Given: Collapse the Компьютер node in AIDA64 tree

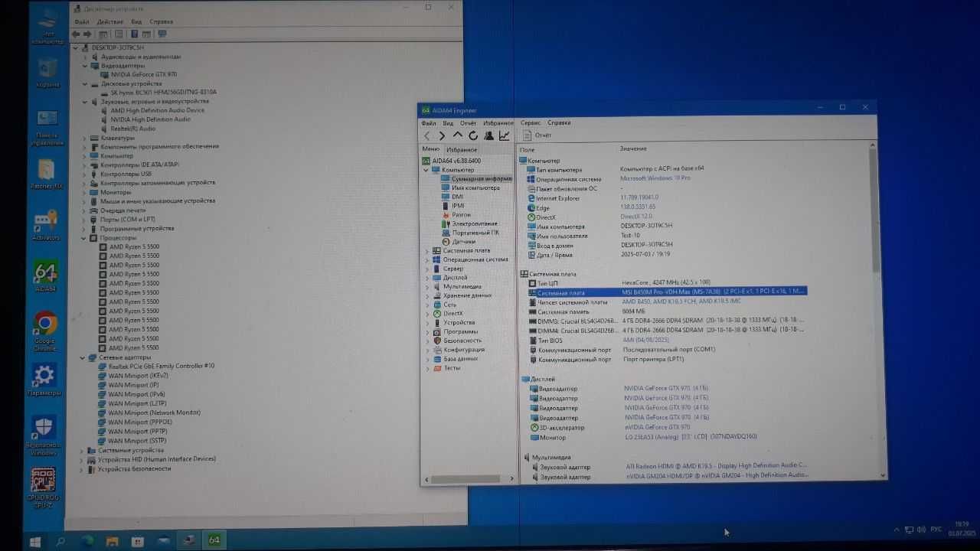Looking at the screenshot, I should point(426,170).
